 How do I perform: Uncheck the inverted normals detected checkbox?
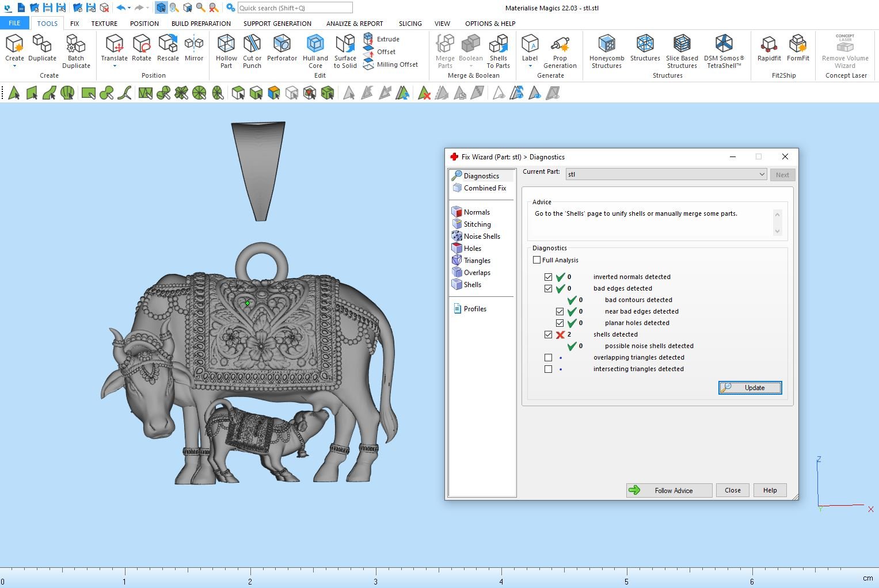pyautogui.click(x=548, y=277)
